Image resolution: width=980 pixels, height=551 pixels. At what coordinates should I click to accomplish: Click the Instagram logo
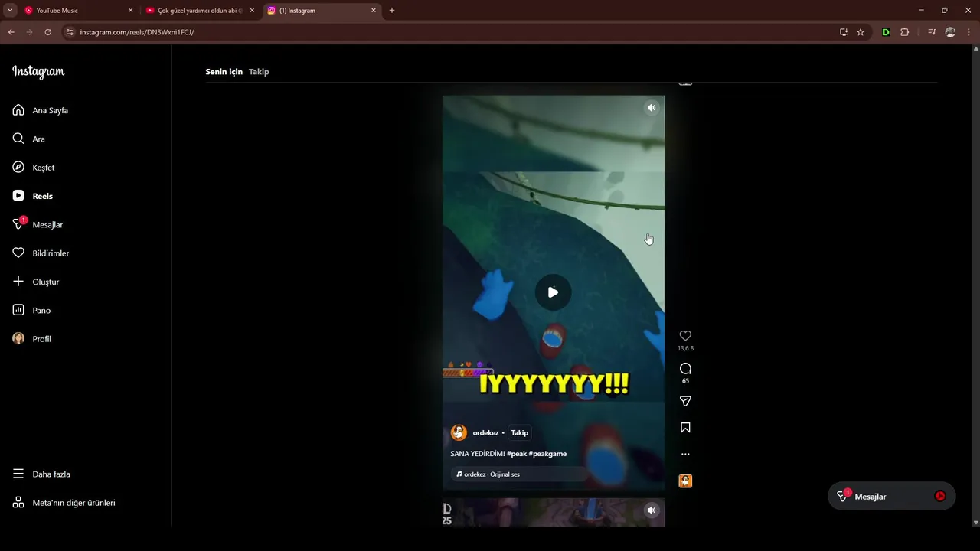pos(38,72)
